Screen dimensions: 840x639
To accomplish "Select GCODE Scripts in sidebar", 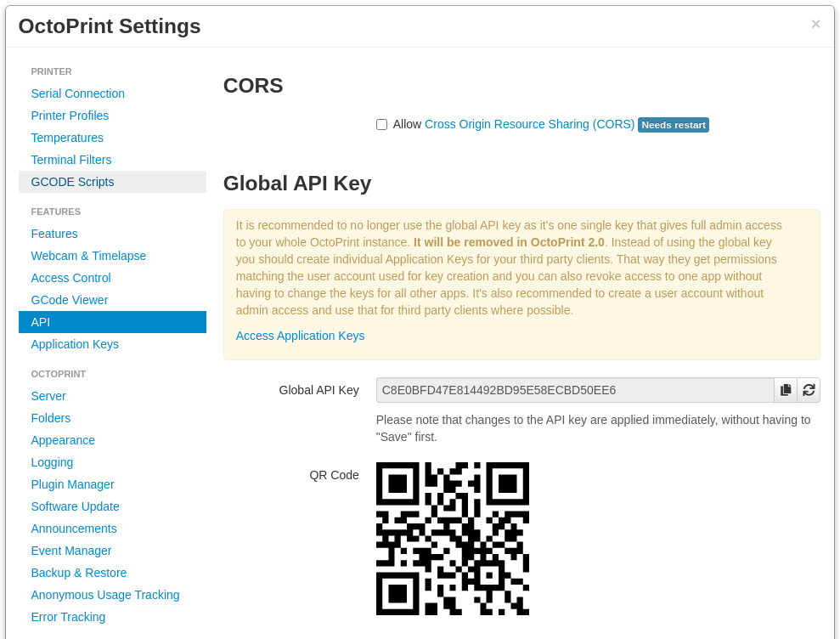I will point(72,182).
